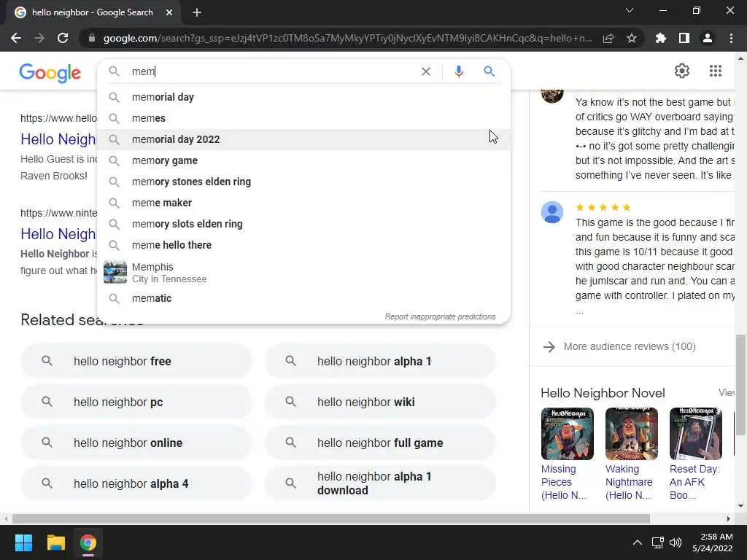747x560 pixels.
Task: Search related 'hello neighbor online'
Action: pos(136,443)
